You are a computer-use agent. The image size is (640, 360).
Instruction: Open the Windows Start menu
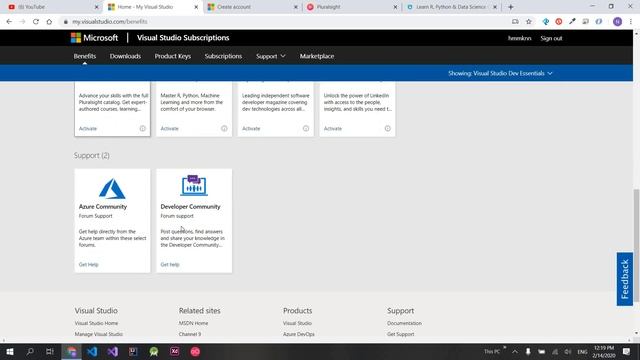[10, 351]
